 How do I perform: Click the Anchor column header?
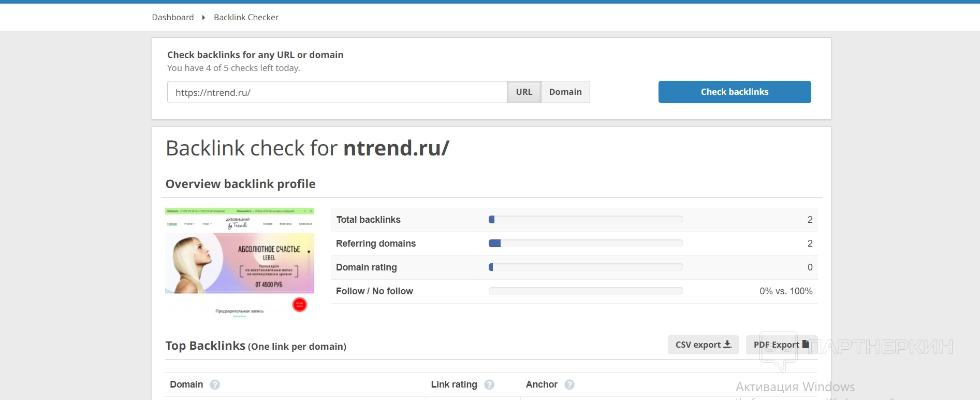point(542,384)
